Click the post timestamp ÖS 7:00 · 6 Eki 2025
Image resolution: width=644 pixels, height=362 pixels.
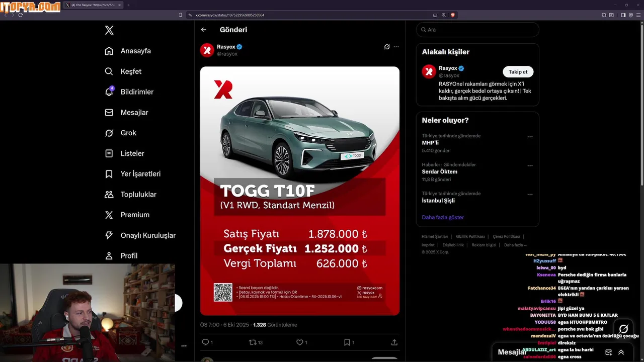pos(225,325)
